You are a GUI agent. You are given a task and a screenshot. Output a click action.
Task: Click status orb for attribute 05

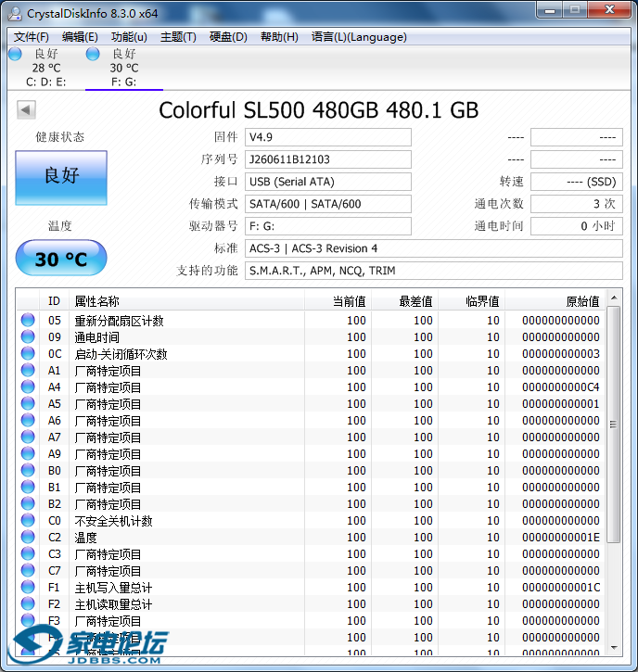coord(28,320)
